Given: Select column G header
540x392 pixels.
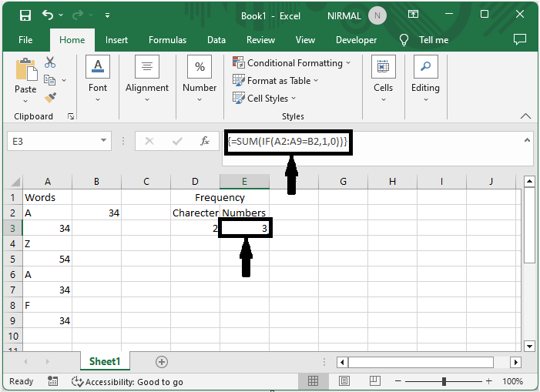Looking at the screenshot, I should pos(343,182).
